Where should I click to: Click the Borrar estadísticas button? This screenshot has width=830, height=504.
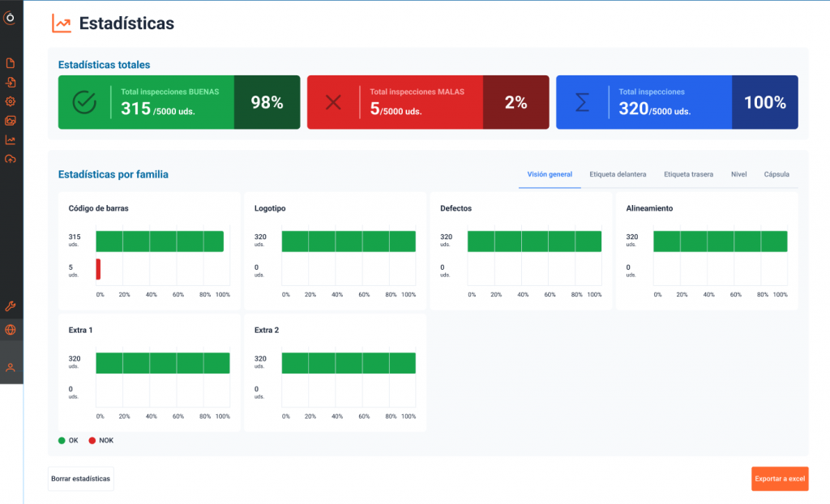point(81,479)
